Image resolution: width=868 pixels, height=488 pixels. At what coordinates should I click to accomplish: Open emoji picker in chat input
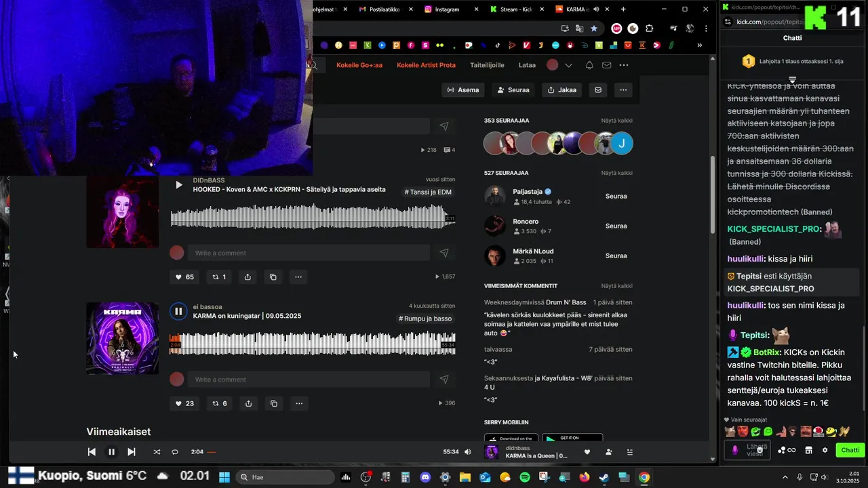click(760, 450)
